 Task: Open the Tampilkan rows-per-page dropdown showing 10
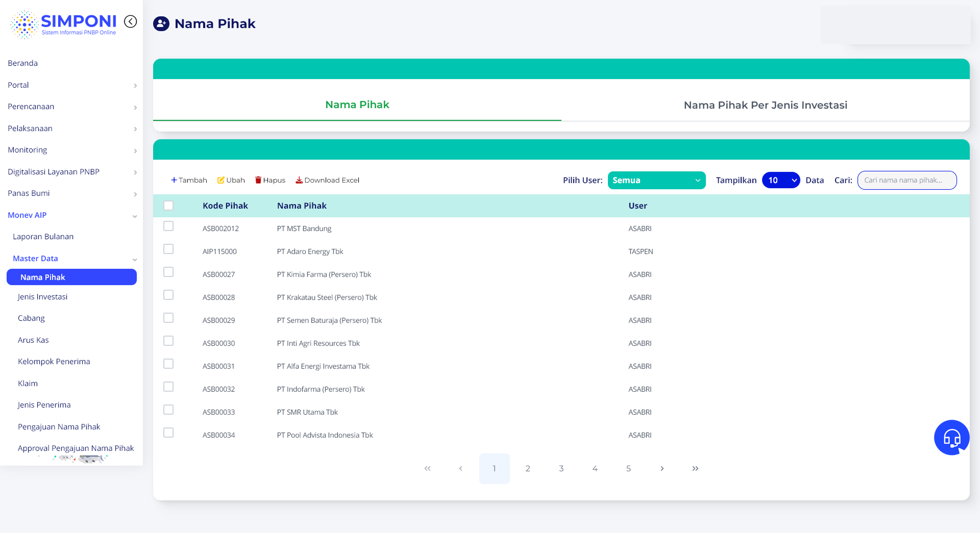point(781,180)
